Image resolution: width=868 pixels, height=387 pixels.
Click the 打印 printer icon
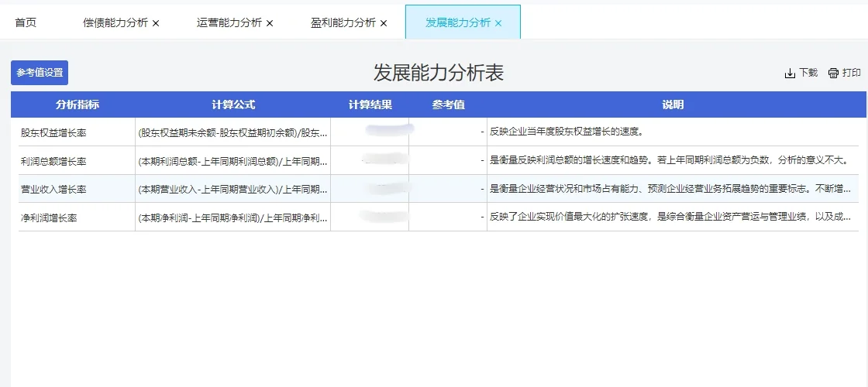click(x=833, y=74)
